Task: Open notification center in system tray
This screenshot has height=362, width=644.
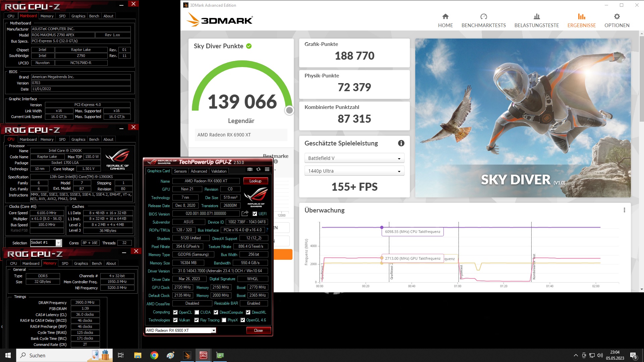Action: pyautogui.click(x=634, y=355)
